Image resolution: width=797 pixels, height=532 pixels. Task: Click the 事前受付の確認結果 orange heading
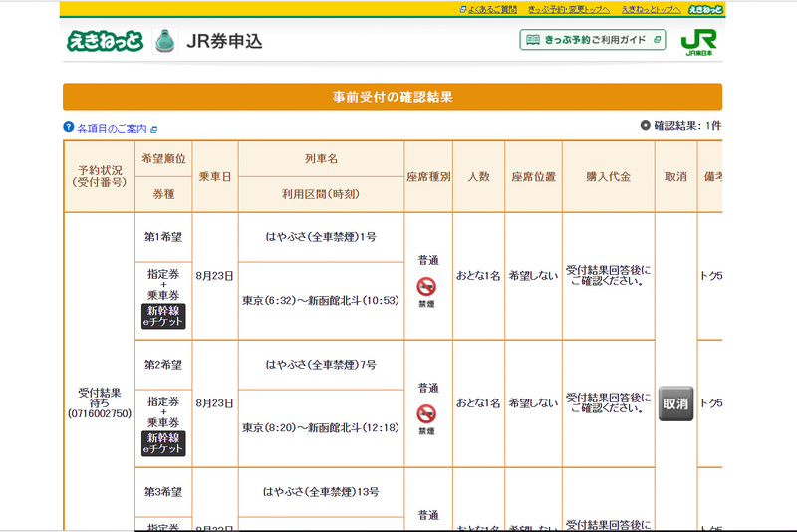pyautogui.click(x=393, y=97)
